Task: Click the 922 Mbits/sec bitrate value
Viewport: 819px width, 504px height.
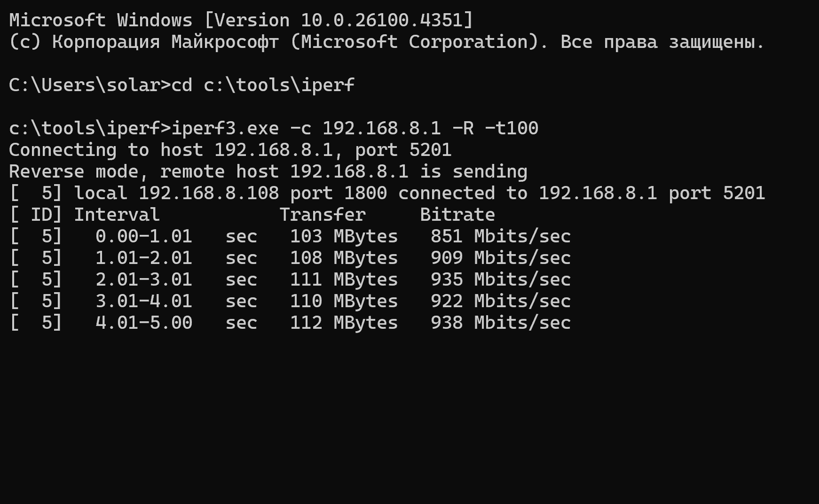Action: coord(501,301)
